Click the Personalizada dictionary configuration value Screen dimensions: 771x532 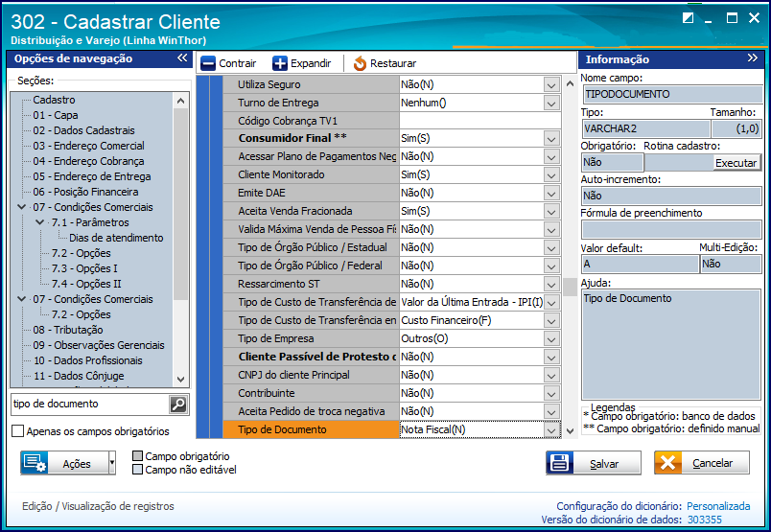tap(718, 506)
